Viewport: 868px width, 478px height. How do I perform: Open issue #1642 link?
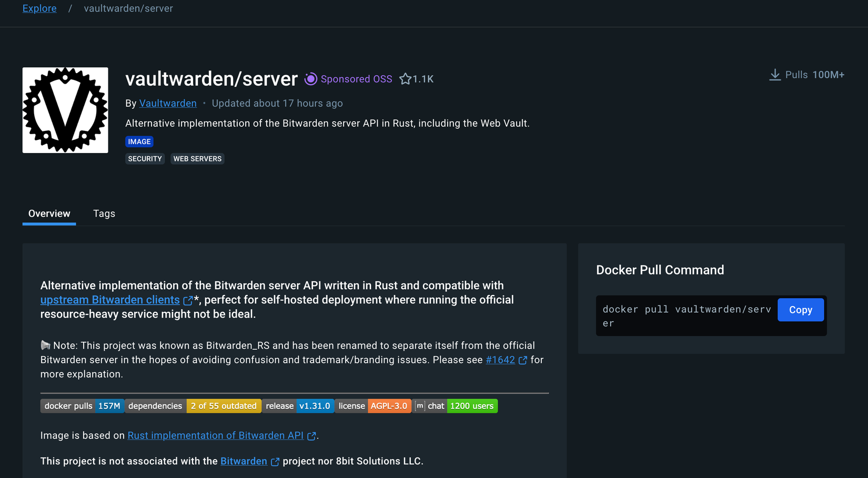tap(500, 360)
